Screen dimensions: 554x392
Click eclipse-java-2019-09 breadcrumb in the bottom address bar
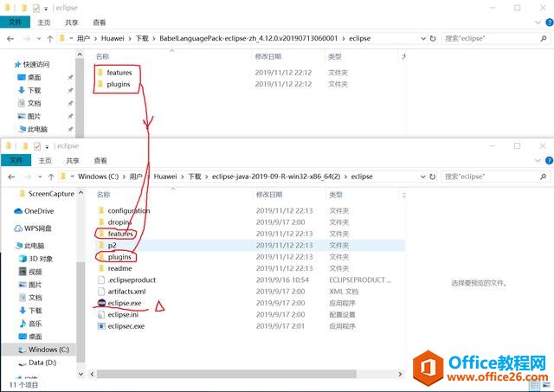pyautogui.click(x=276, y=177)
